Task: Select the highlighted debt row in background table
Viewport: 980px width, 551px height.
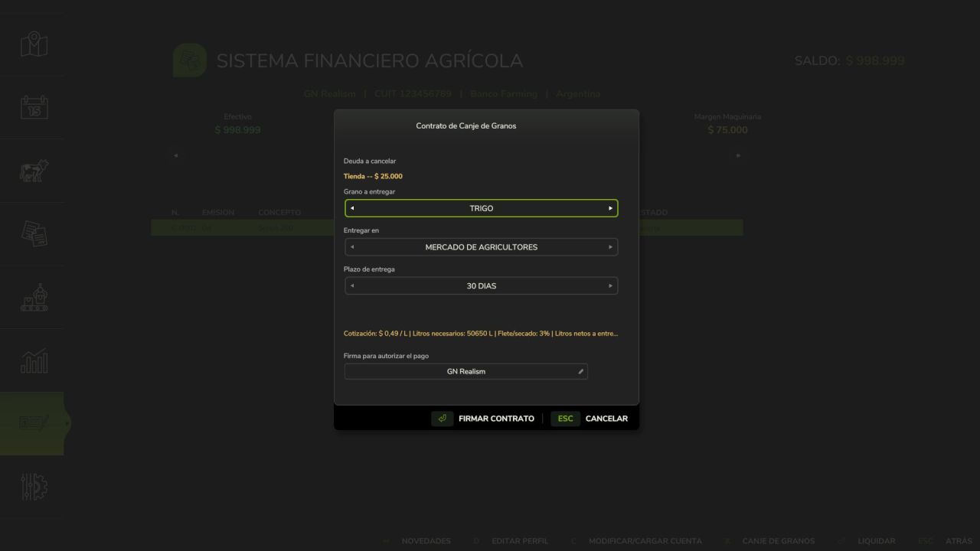Action: point(446,228)
